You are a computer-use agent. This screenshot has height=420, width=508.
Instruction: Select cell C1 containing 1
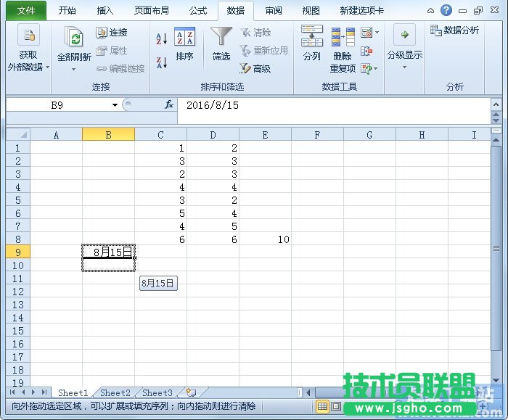(x=160, y=148)
